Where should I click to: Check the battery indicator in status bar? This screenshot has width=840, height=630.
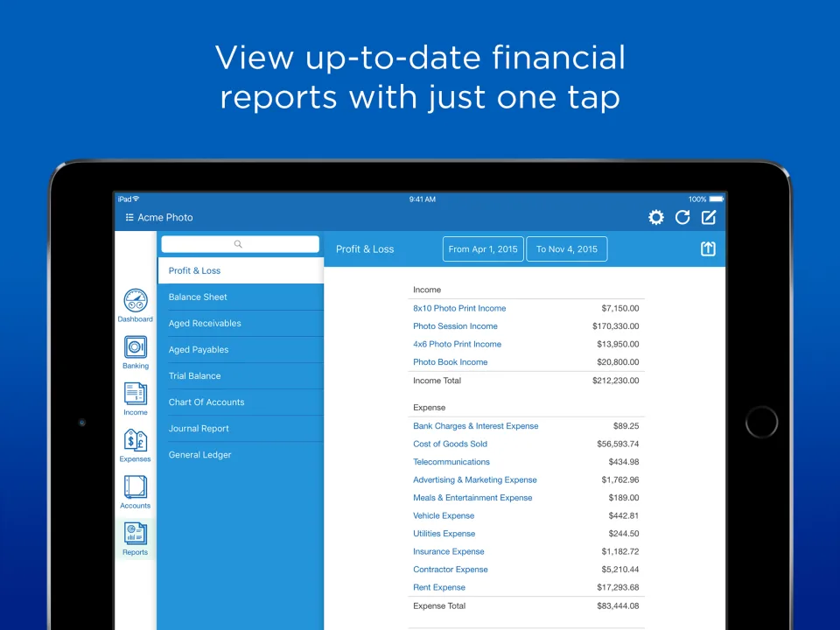point(717,199)
